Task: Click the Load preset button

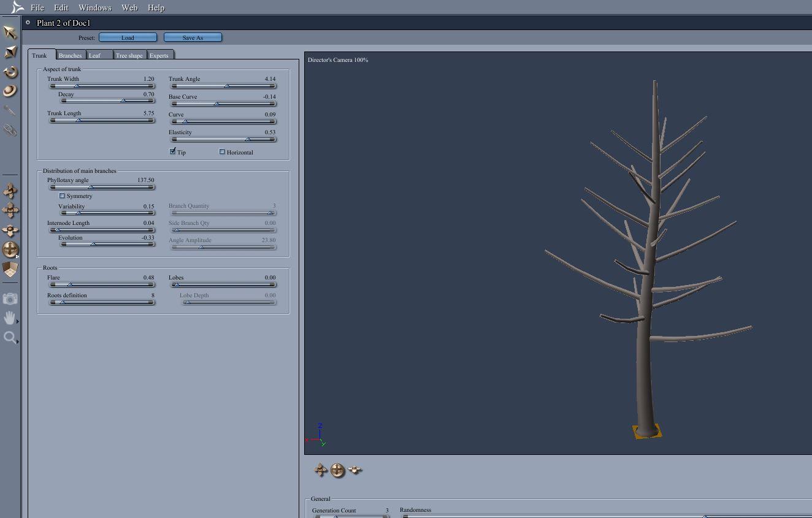Action: tap(128, 37)
